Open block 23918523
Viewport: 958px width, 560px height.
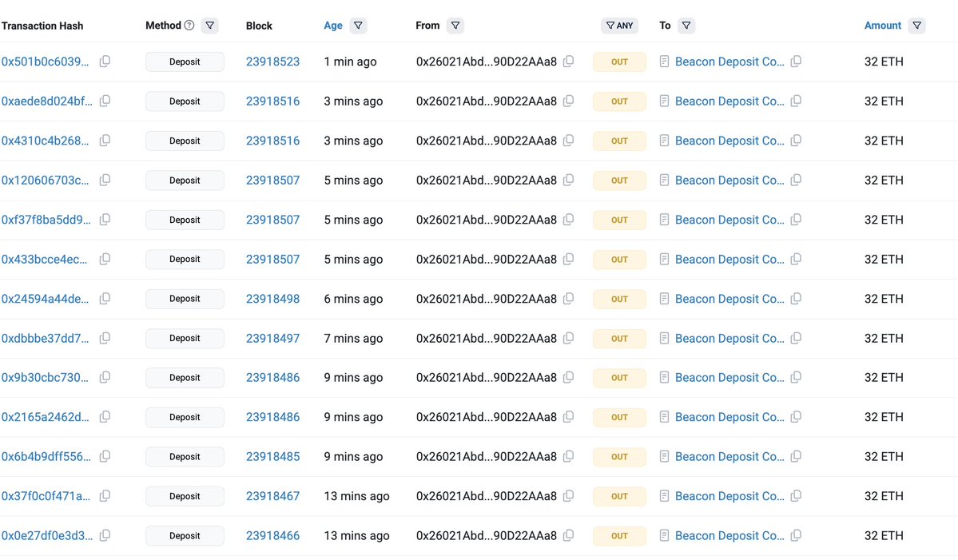[273, 62]
